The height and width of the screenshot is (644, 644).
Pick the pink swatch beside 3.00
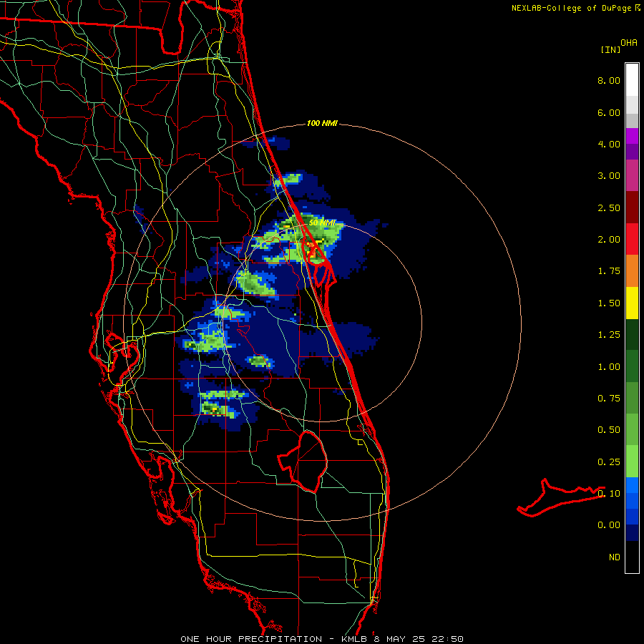point(632,175)
